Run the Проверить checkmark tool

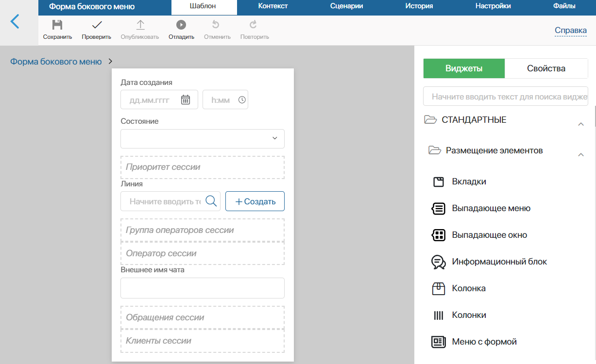97,25
